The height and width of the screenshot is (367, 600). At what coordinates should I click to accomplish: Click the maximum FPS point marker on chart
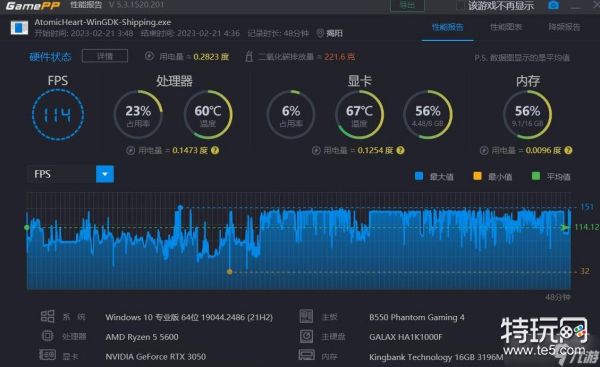click(x=180, y=208)
